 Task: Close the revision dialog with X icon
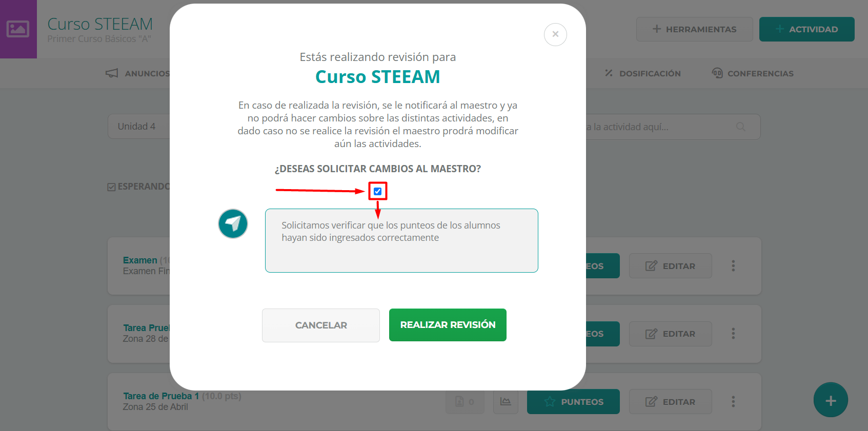pos(555,34)
